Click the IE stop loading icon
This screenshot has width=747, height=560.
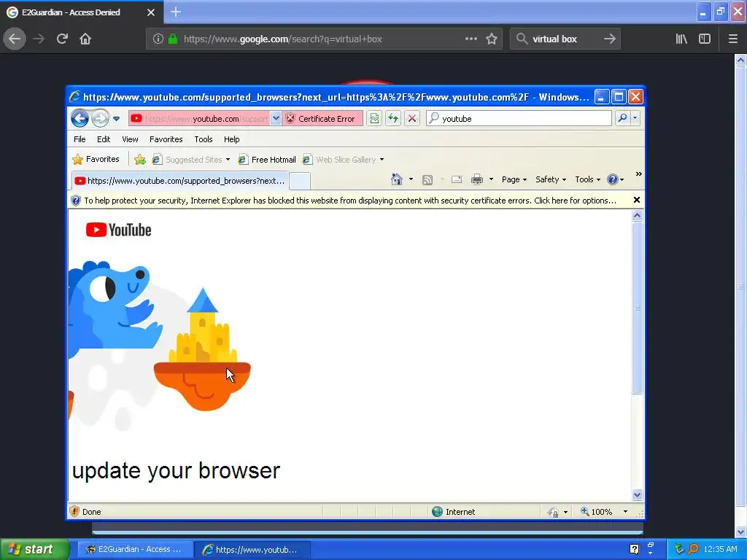pyautogui.click(x=412, y=119)
